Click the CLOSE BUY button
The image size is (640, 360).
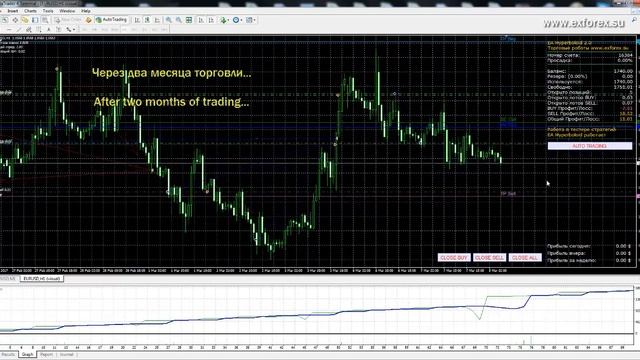454,258
